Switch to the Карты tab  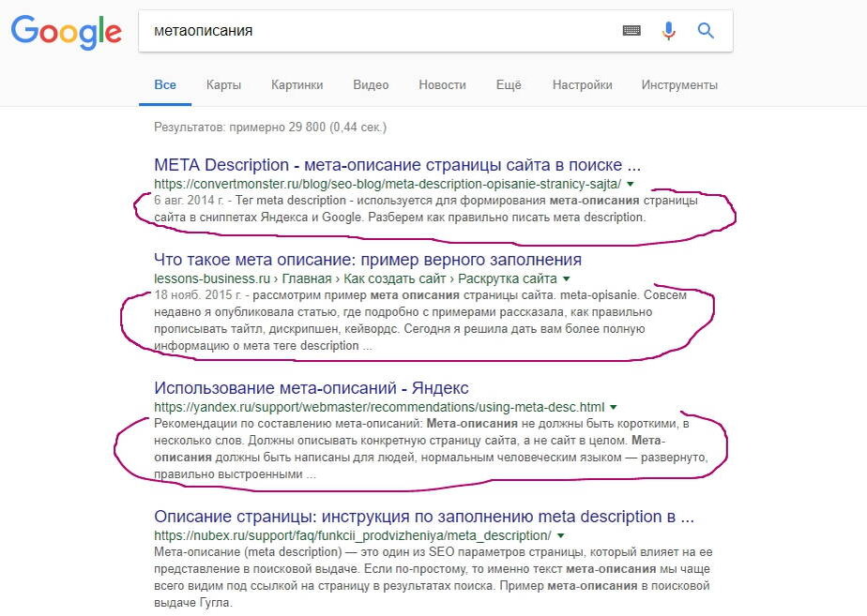pyautogui.click(x=223, y=84)
